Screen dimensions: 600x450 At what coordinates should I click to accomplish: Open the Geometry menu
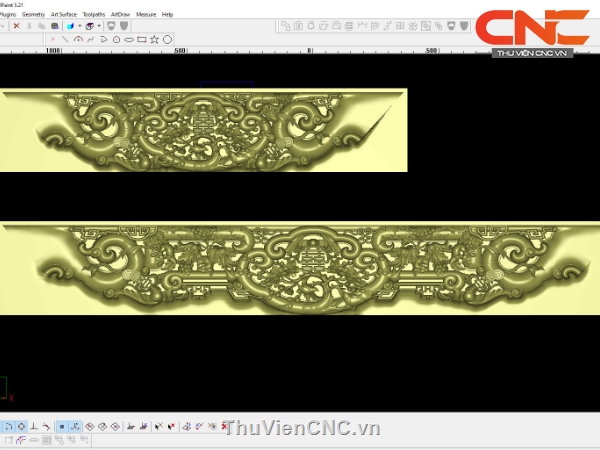tap(34, 15)
